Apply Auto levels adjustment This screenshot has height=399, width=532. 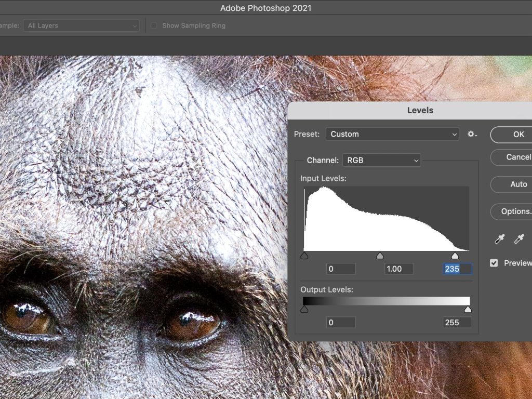coord(511,184)
